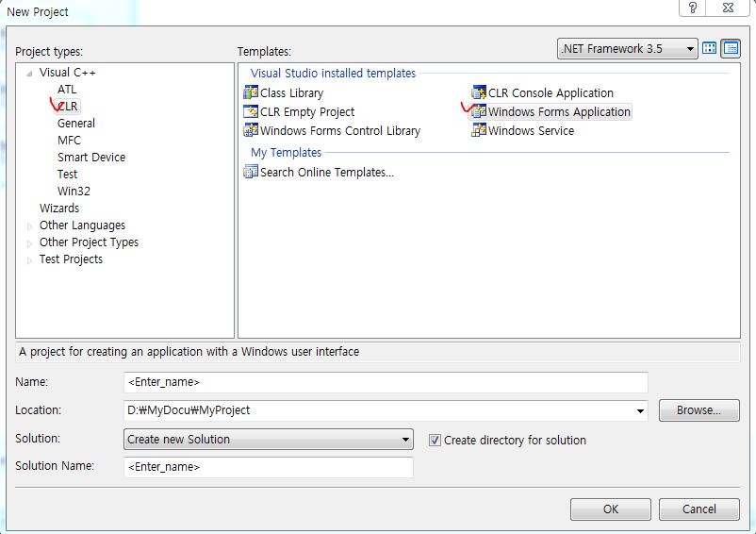The width and height of the screenshot is (756, 534).
Task: Click the Test Projects label
Action: click(x=71, y=259)
